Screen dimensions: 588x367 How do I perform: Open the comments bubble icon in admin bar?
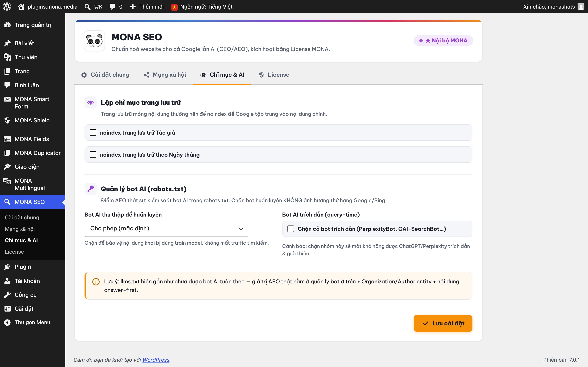pyautogui.click(x=112, y=7)
